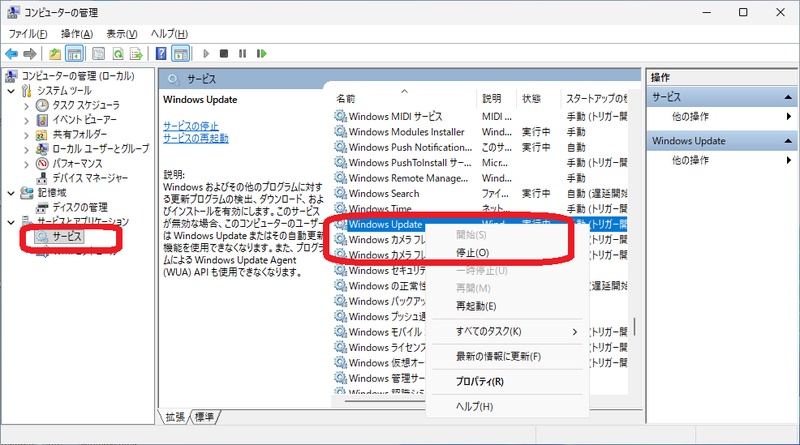Select the Windows Search service row
The height and width of the screenshot is (445, 800).
481,193
